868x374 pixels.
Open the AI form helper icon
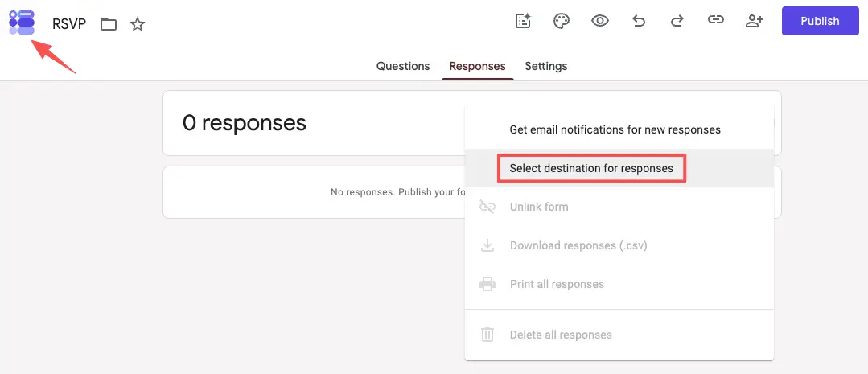click(x=523, y=21)
